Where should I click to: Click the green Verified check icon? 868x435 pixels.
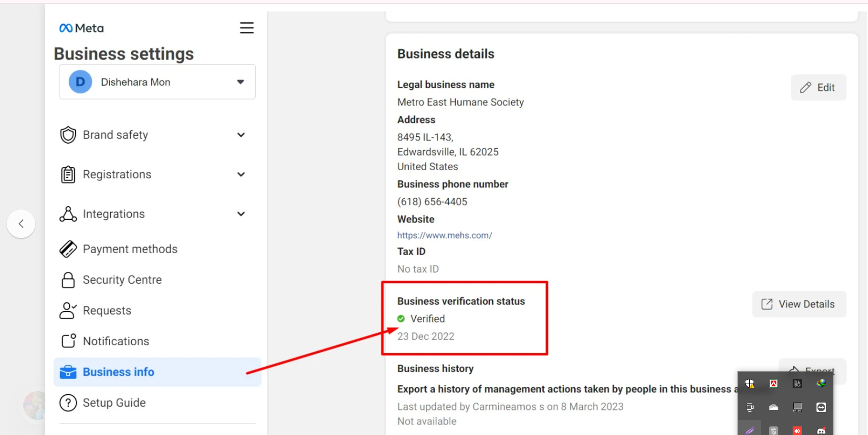(401, 319)
